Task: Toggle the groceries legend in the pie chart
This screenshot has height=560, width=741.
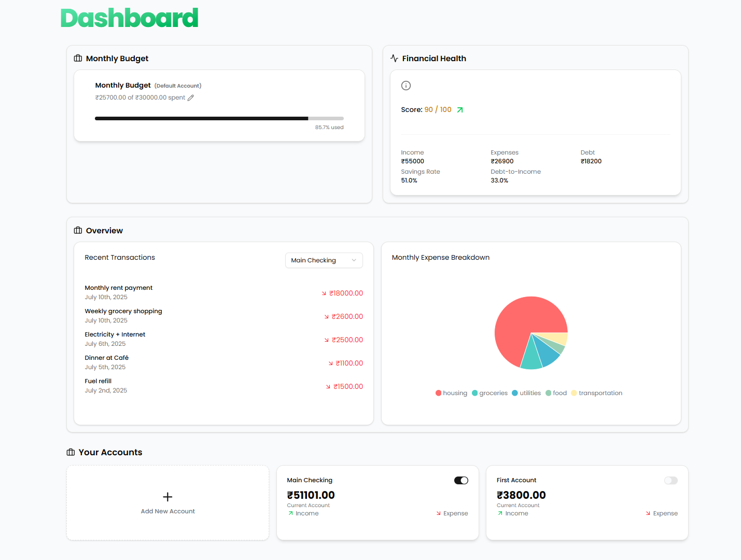Action: click(x=490, y=393)
